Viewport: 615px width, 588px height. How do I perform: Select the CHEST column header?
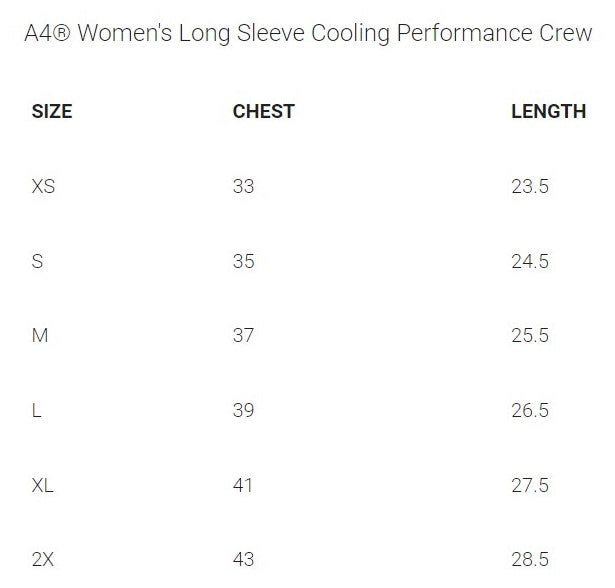(263, 111)
